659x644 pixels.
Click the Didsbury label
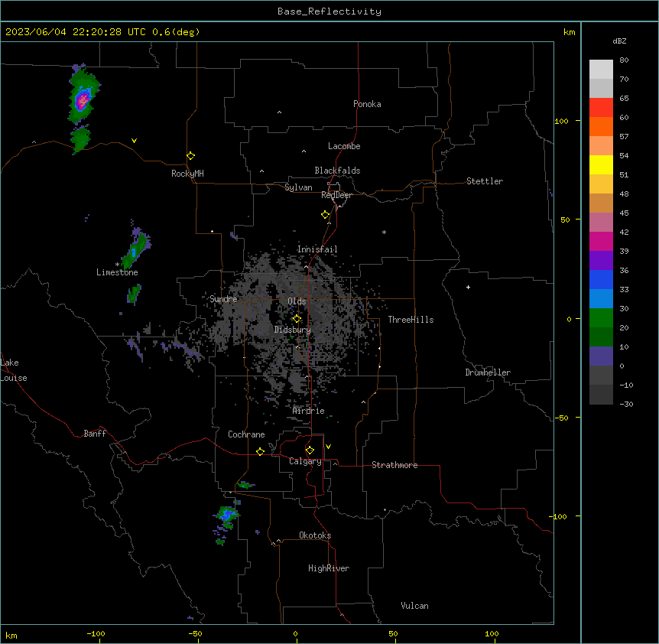(293, 330)
